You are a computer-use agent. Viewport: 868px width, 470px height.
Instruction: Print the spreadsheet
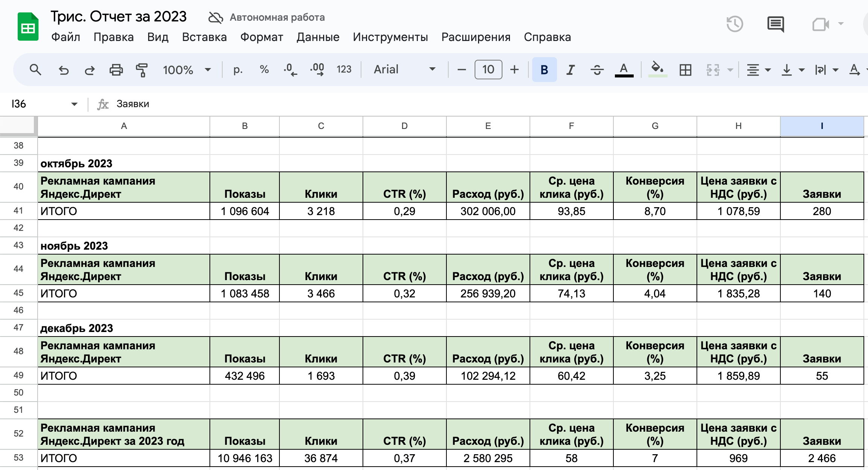click(116, 70)
